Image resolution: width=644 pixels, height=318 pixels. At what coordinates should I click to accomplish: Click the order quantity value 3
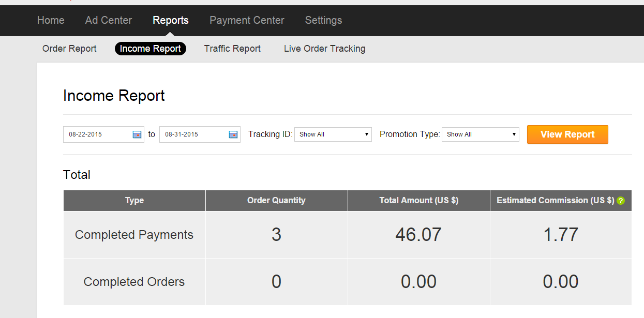coord(277,235)
